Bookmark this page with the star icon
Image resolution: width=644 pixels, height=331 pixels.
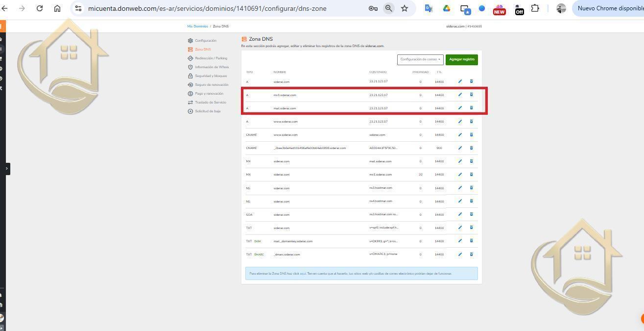(405, 8)
